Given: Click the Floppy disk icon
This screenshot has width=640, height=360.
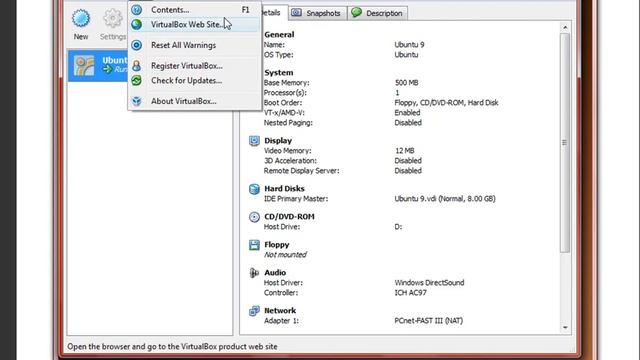Looking at the screenshot, I should 254,245.
